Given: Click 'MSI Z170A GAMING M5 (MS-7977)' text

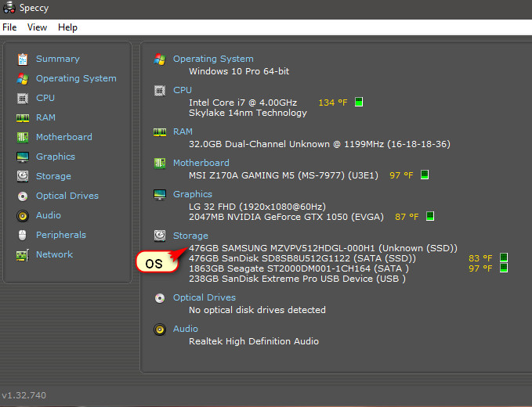Looking at the screenshot, I should coord(284,175).
